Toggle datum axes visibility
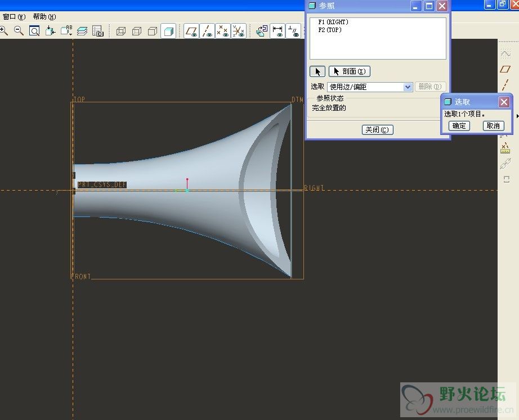This screenshot has height=420, width=519. [207, 31]
